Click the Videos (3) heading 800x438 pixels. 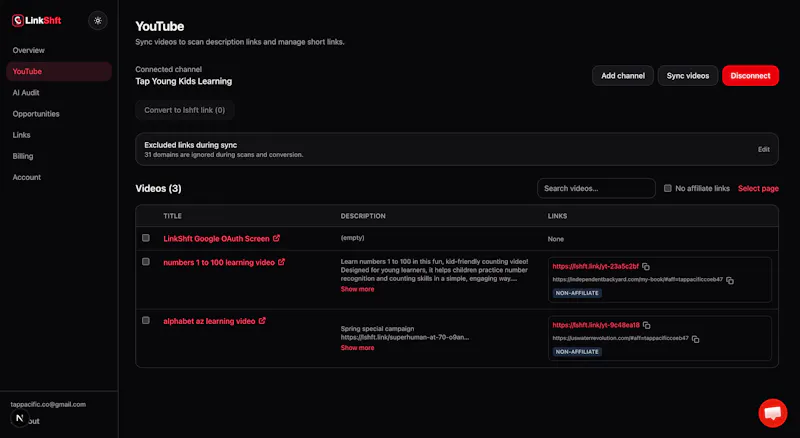point(158,188)
